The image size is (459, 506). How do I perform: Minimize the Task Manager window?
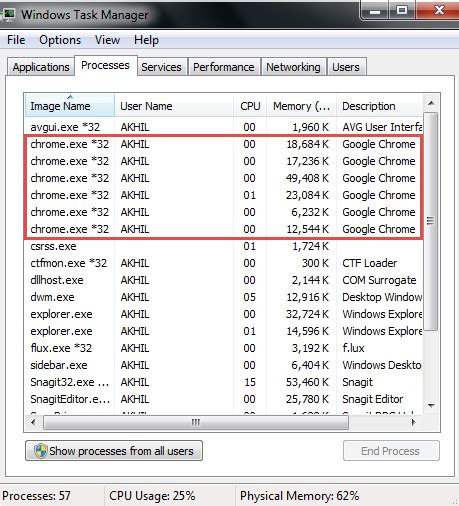click(375, 11)
